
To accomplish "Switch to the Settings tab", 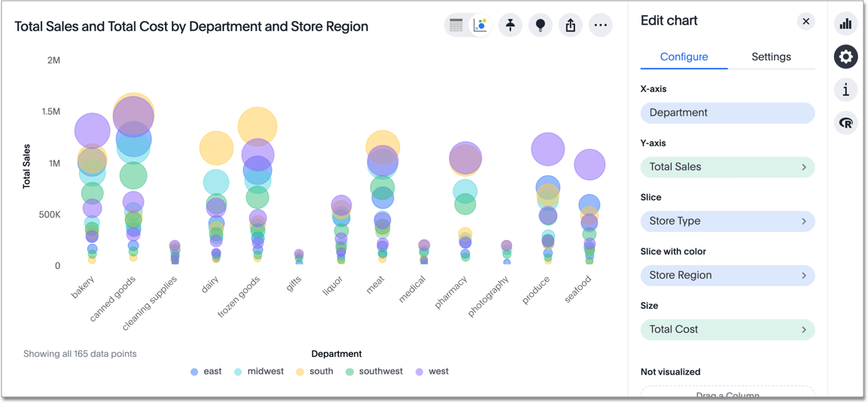I will click(771, 57).
